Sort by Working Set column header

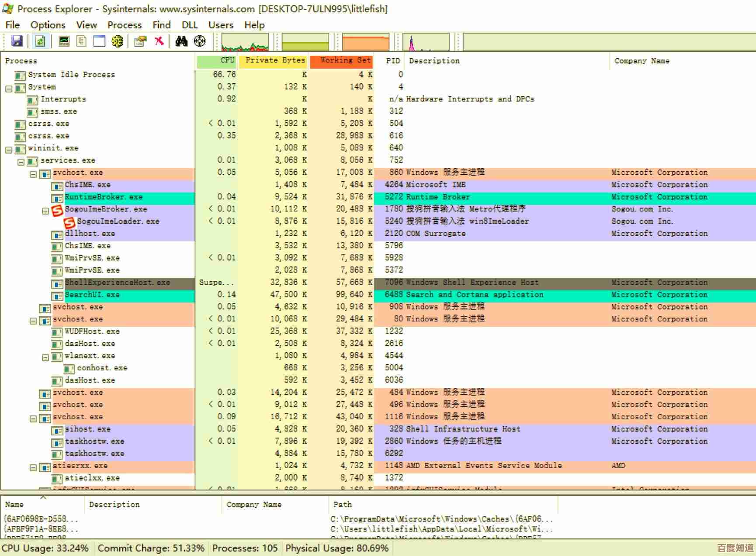pos(341,61)
